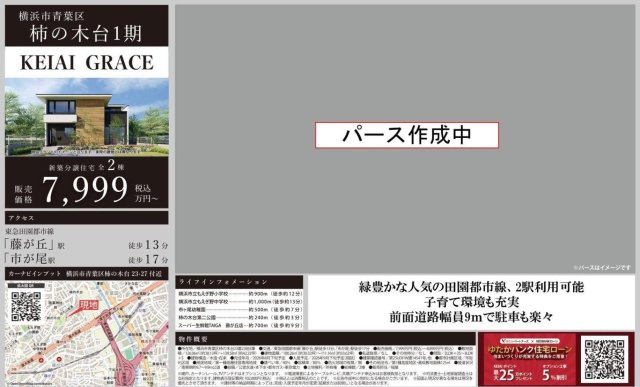Click the 緑豊かな人気の田園都市線 headline
This screenshot has width=640, height=387.
point(471,287)
